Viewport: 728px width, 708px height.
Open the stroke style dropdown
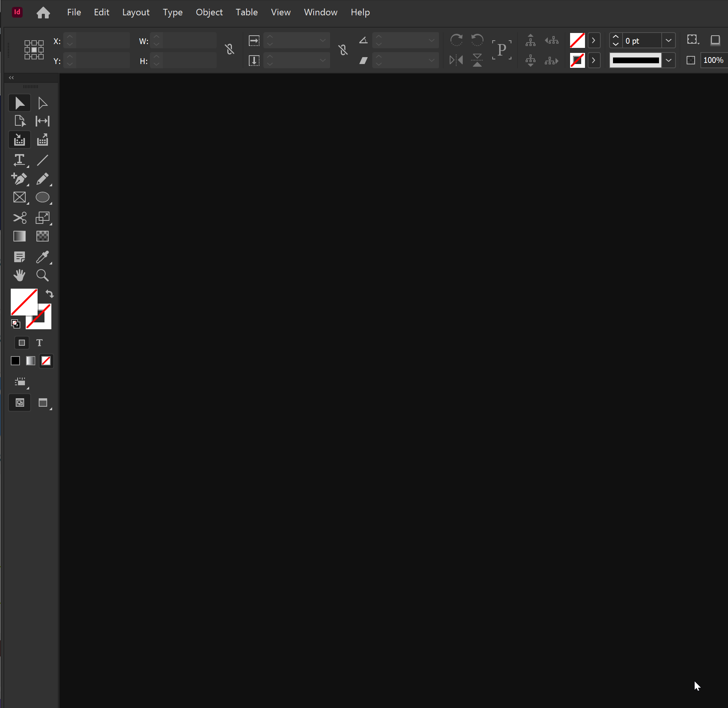coord(669,60)
